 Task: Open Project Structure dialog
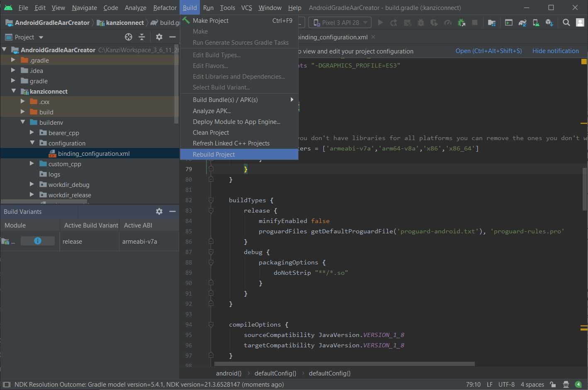click(x=492, y=22)
